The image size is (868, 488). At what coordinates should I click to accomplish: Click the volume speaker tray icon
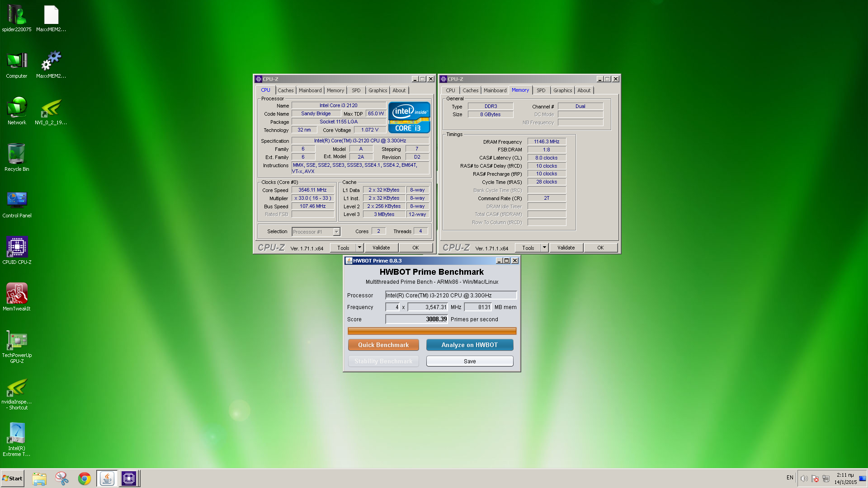tap(804, 479)
